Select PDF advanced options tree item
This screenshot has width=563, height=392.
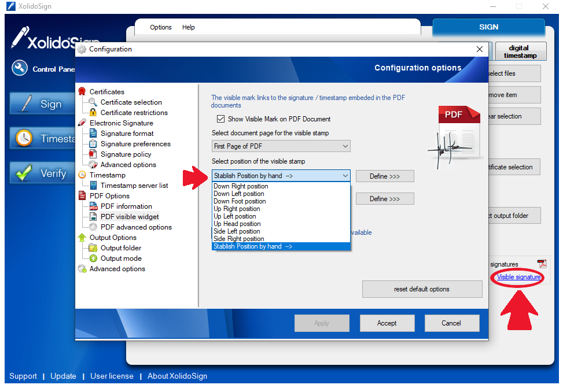click(x=136, y=227)
